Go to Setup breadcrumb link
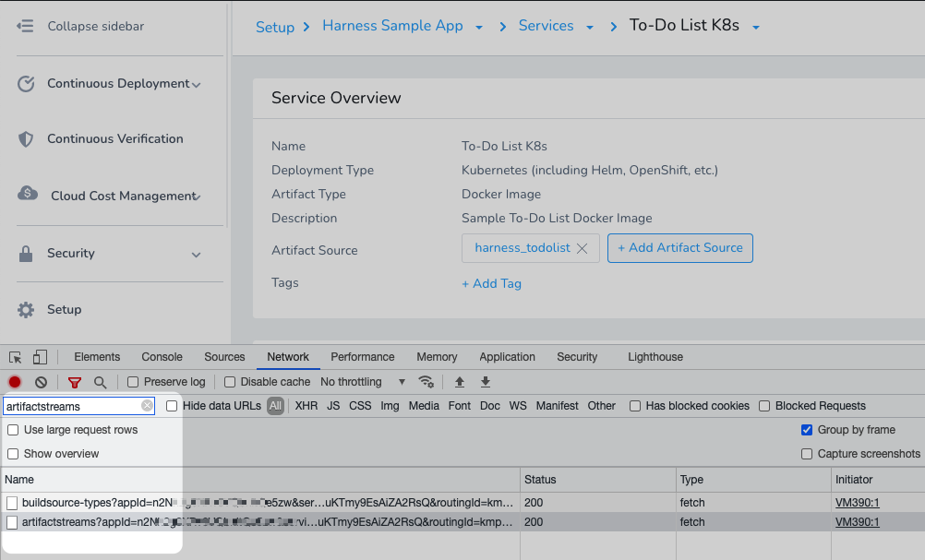 click(x=275, y=27)
